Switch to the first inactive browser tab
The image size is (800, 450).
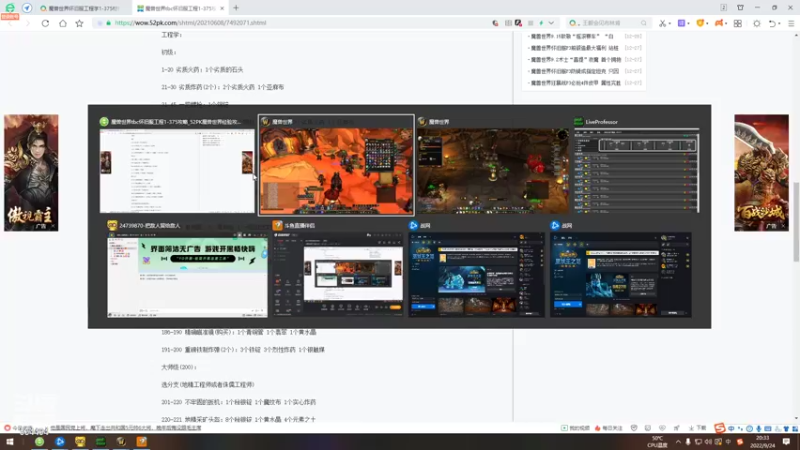[82, 8]
